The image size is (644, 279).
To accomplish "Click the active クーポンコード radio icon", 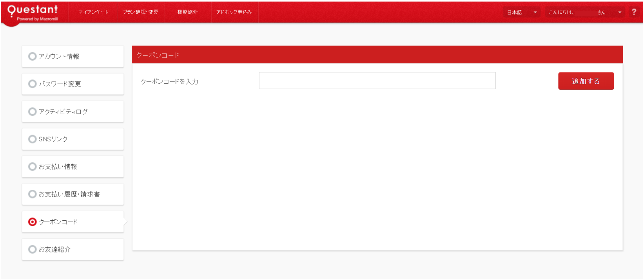I will (33, 222).
